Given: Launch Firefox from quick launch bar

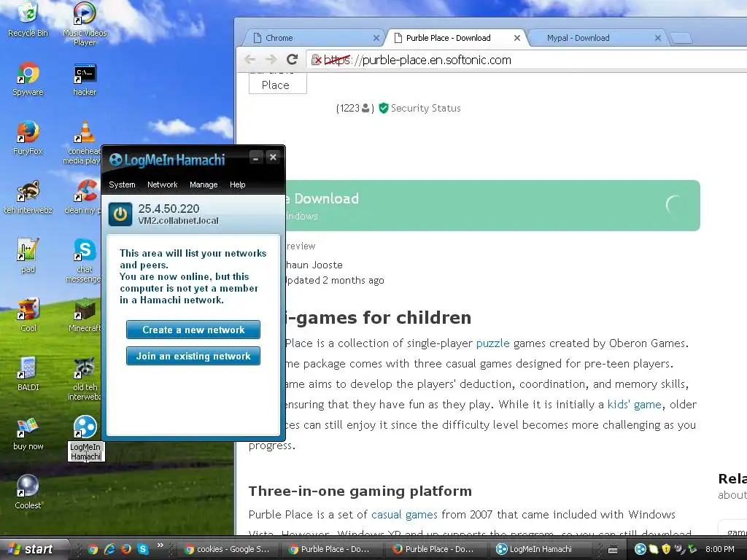Looking at the screenshot, I should (126, 549).
